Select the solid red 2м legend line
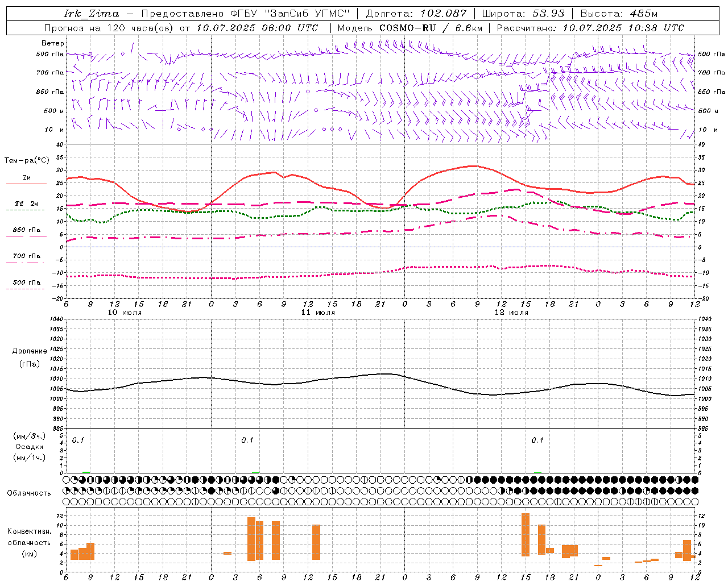Viewport: 728px width, 582px height. [26, 184]
